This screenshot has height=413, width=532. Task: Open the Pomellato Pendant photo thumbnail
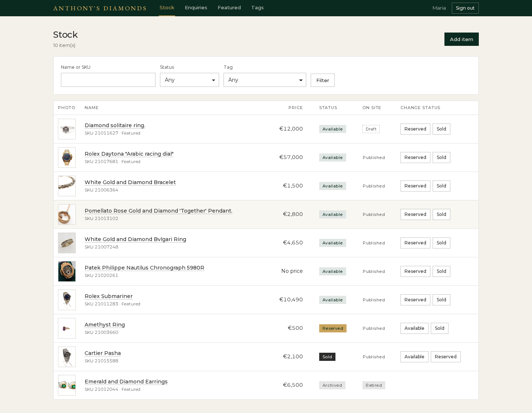tap(67, 214)
